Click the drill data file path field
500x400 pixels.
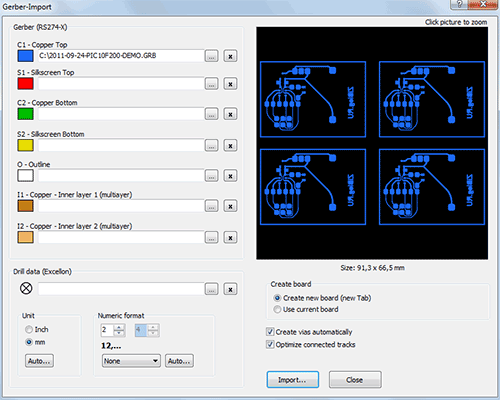pos(121,288)
